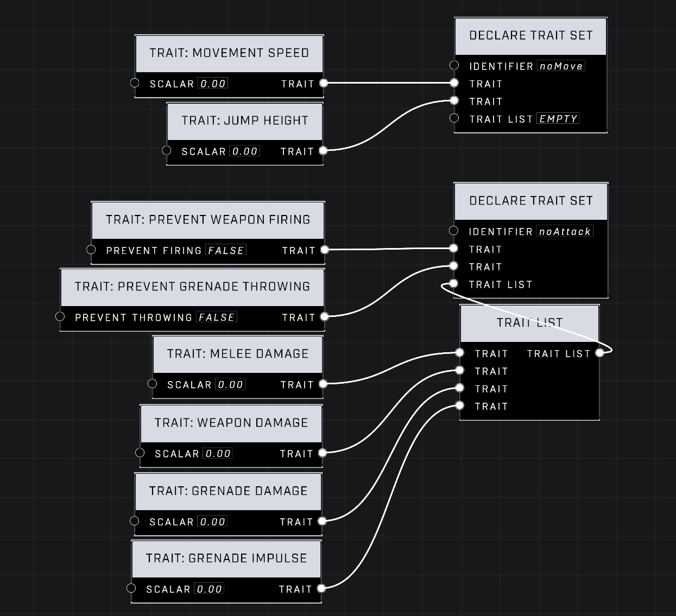Edit the noMove identifier field
The image size is (676, 616).
tap(561, 66)
